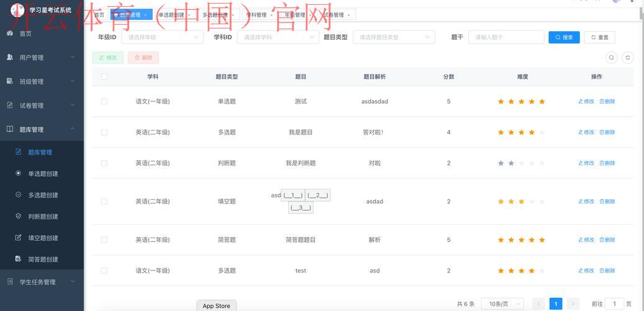Open the 10条/页 page size dropdown
The image size is (644, 311).
pos(502,304)
